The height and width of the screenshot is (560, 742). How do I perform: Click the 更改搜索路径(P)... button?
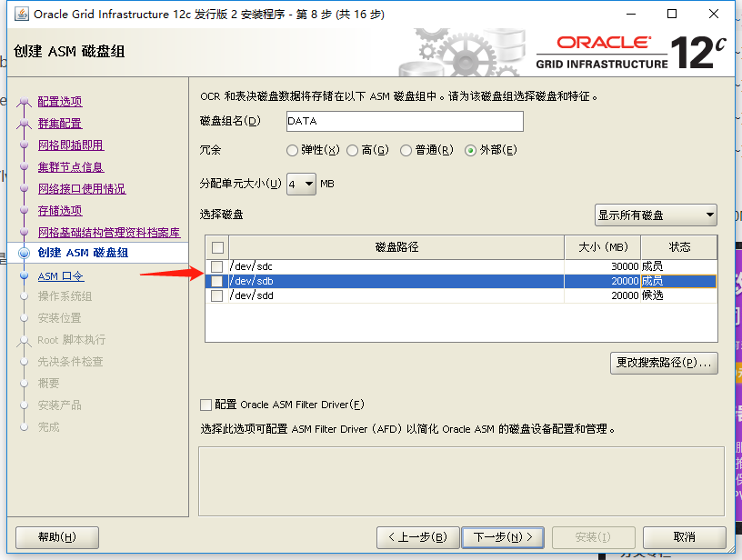664,363
